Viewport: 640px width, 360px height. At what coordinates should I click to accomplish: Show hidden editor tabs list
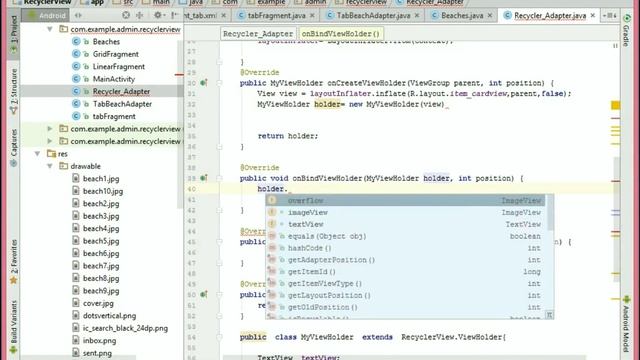pos(610,16)
